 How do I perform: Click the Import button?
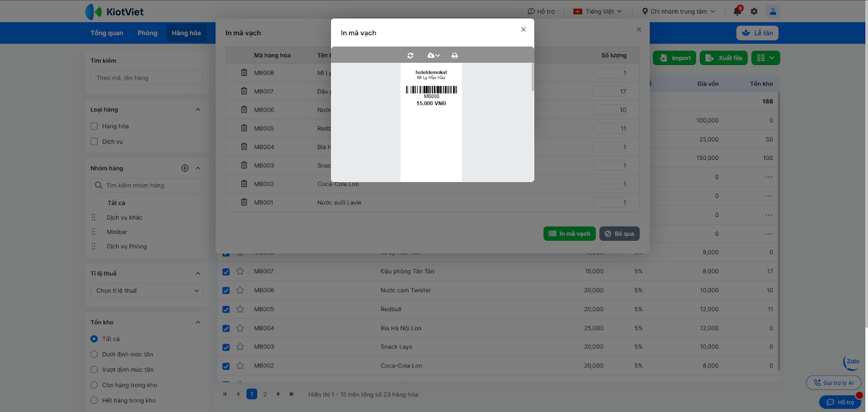675,58
